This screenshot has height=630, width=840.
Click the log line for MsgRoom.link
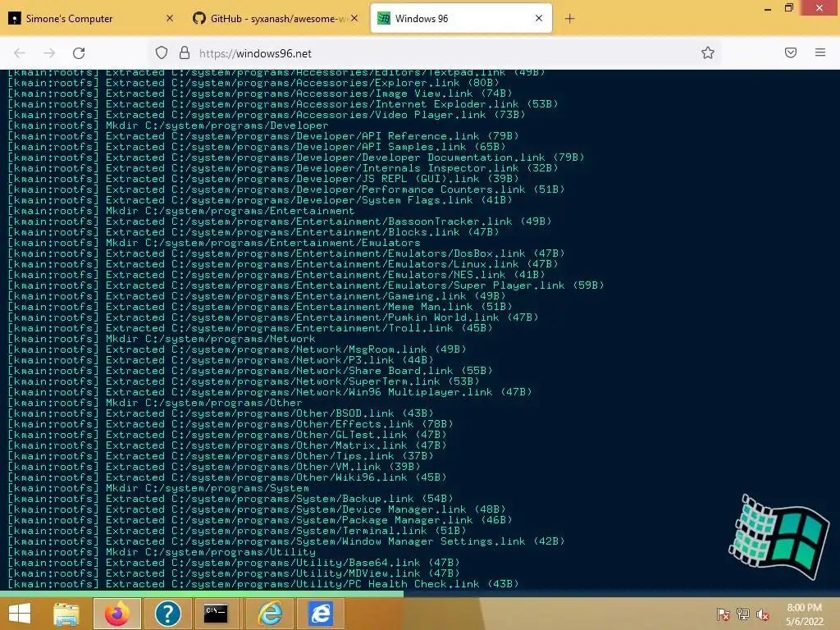click(237, 349)
